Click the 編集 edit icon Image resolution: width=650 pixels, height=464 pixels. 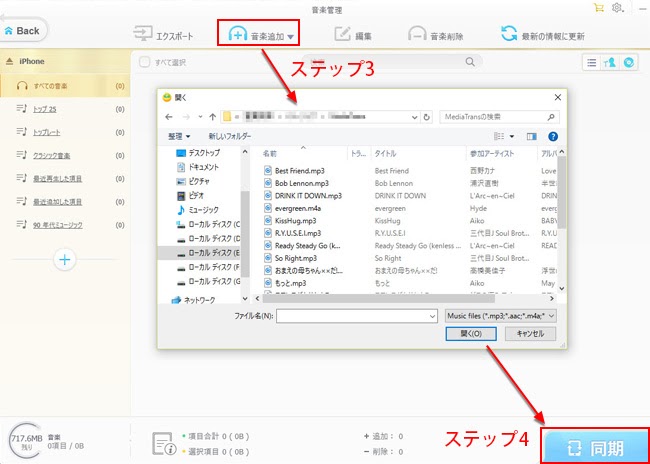(342, 34)
